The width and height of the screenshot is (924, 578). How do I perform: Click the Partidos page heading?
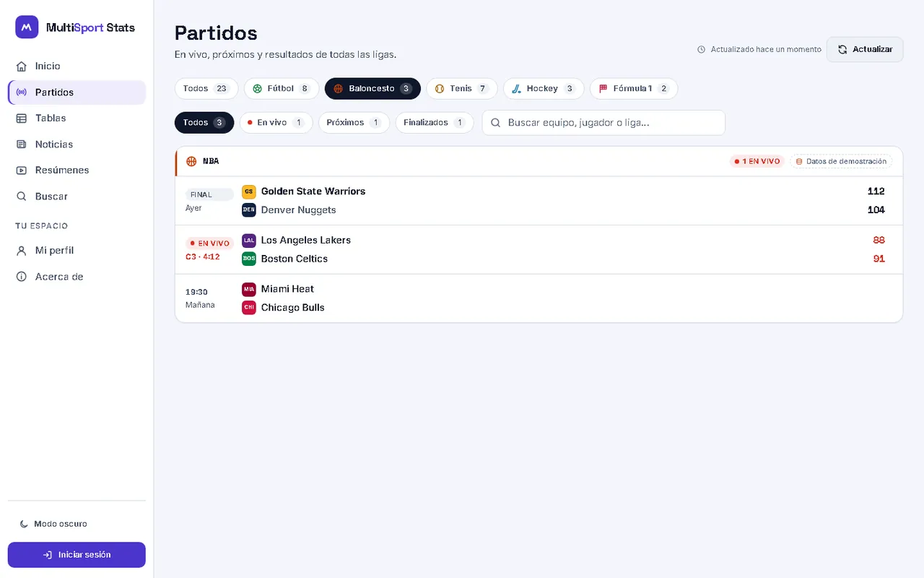click(216, 33)
